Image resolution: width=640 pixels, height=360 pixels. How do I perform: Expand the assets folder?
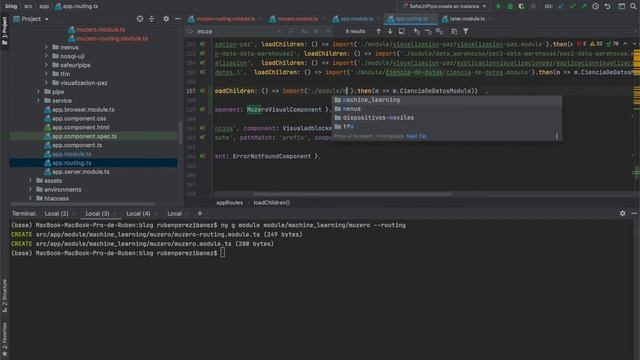click(x=30, y=181)
